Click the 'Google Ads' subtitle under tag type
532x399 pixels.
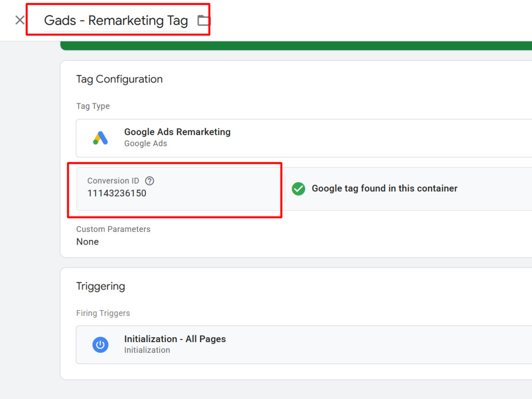coord(146,144)
